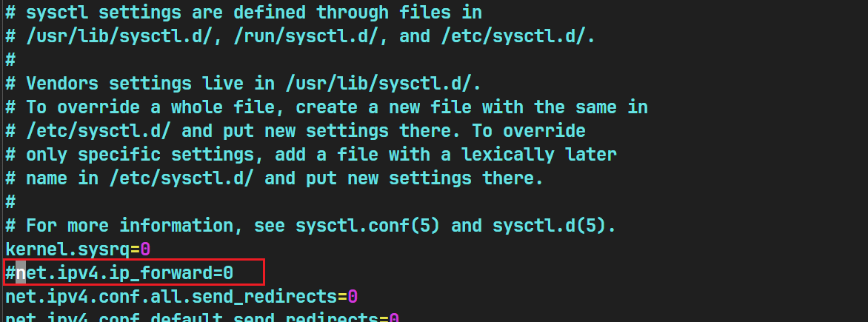Click the 0 value after ip_forward=
Viewport: 868px width, 322px height.
[x=228, y=273]
